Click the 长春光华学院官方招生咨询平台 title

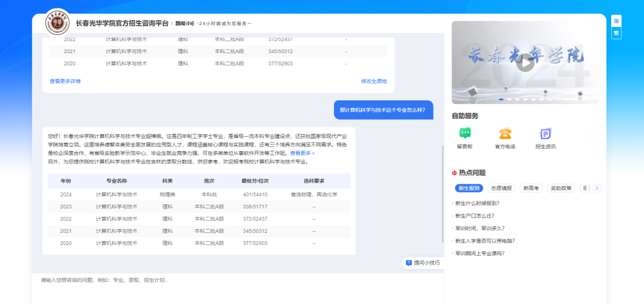tap(122, 23)
